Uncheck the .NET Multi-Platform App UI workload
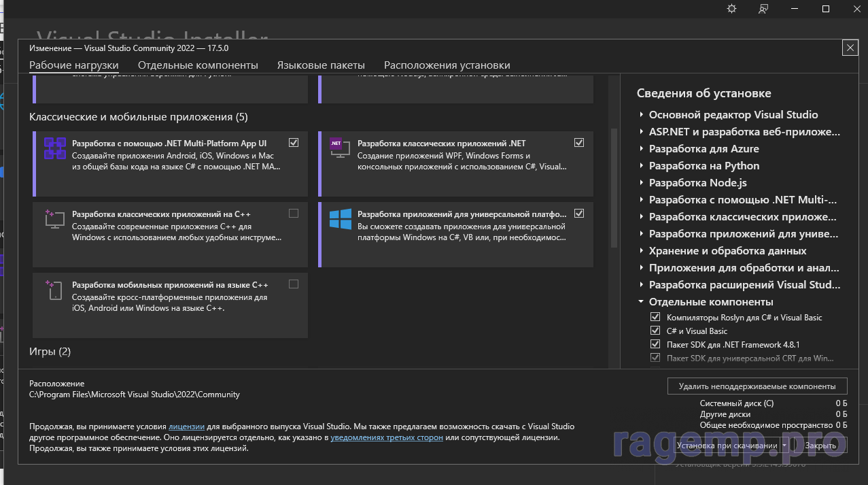Screen dimensions: 868x485 tap(294, 143)
